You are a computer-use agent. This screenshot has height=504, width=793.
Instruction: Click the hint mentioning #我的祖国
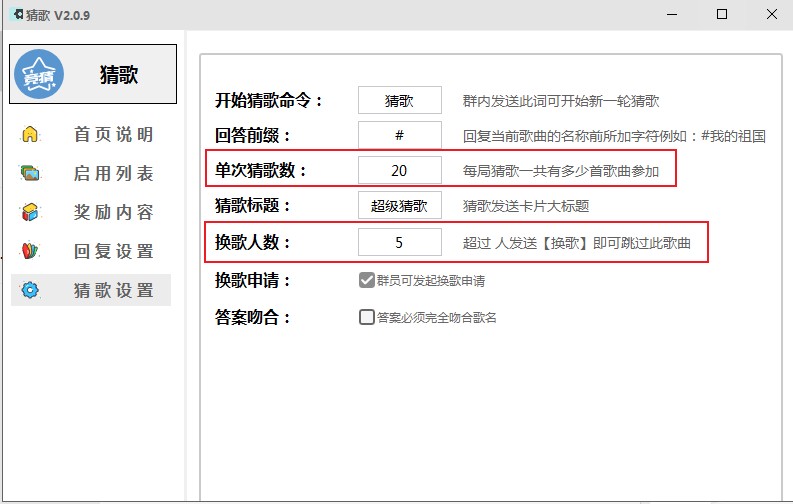tap(614, 136)
